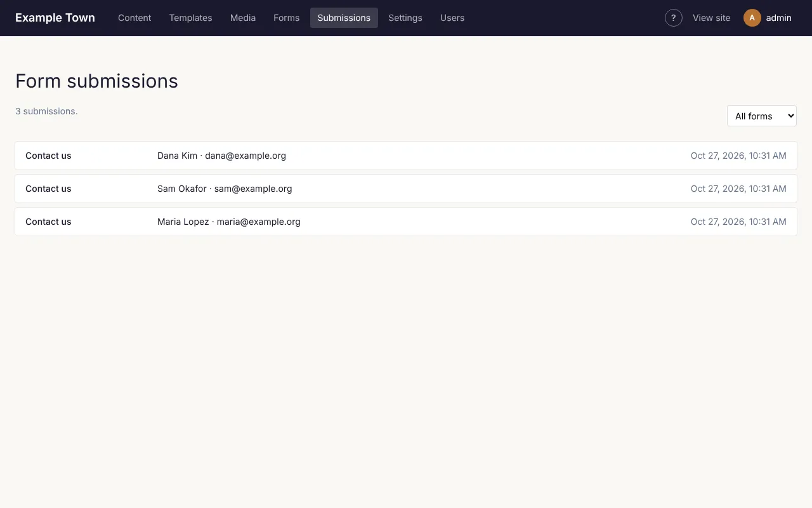Click Contact us in Maria Lopez's row
Viewport: 812px width, 508px height.
coord(48,222)
